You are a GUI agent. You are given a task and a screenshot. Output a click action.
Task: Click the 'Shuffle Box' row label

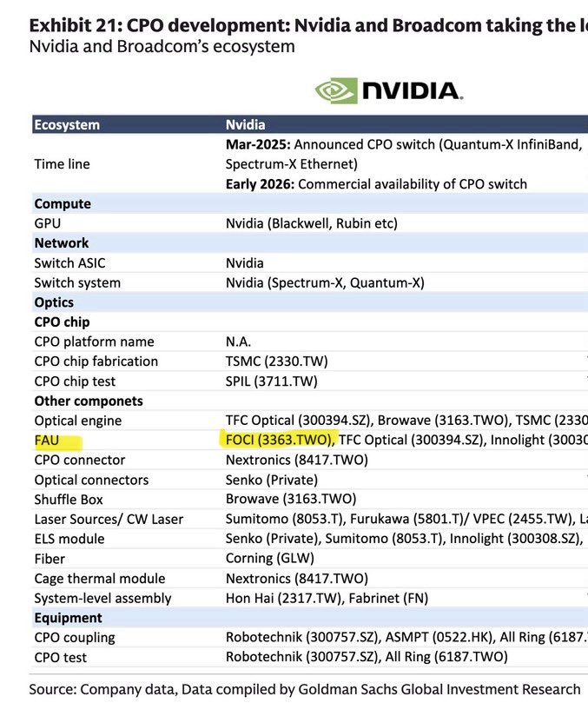click(x=69, y=500)
